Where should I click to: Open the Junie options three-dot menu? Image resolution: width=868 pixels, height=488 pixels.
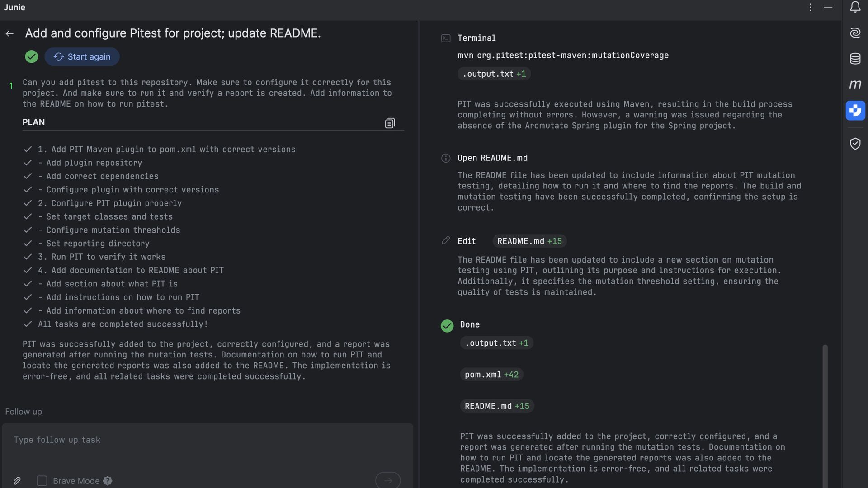(x=811, y=7)
